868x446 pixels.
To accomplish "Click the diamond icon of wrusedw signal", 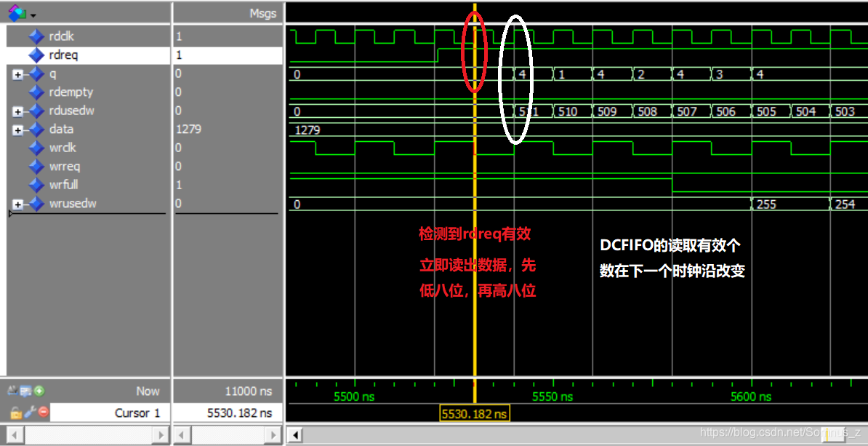I will [36, 203].
